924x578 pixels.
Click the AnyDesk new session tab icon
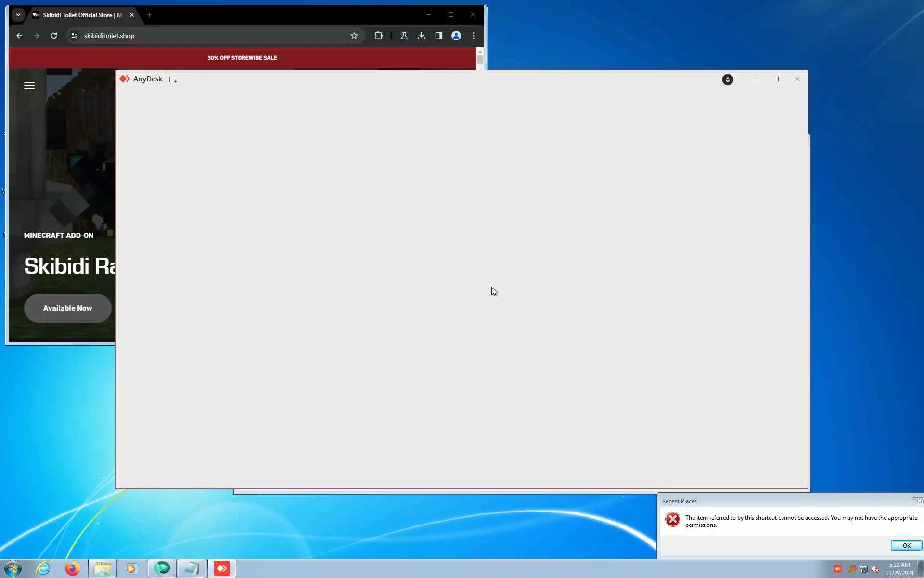173,79
